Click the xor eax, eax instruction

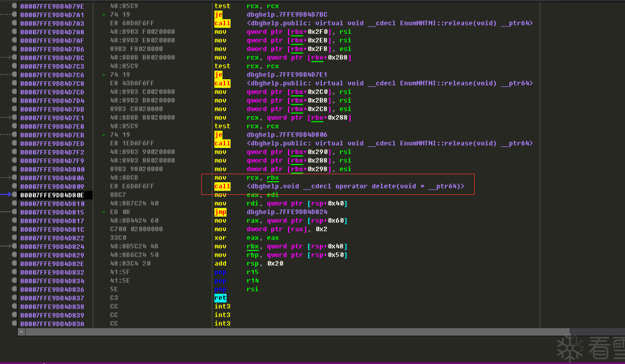point(247,237)
